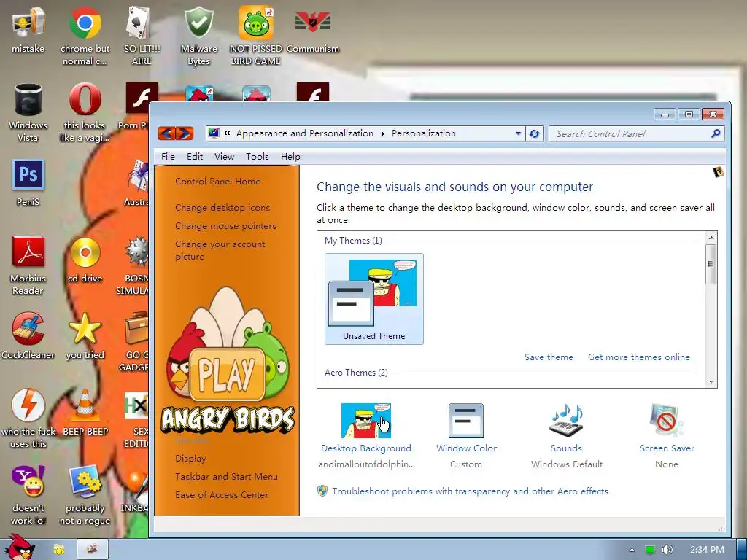
Task: Open Screen Saver settings icon
Action: point(667,421)
